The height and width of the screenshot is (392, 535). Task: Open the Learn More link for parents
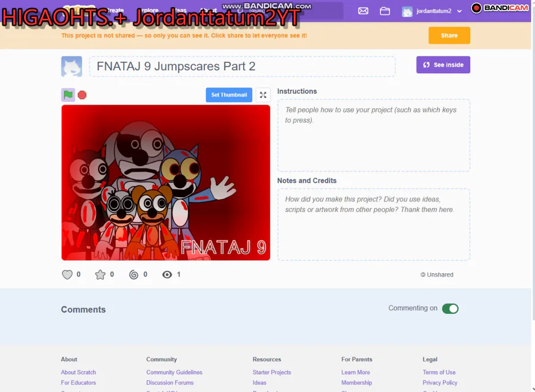(355, 372)
